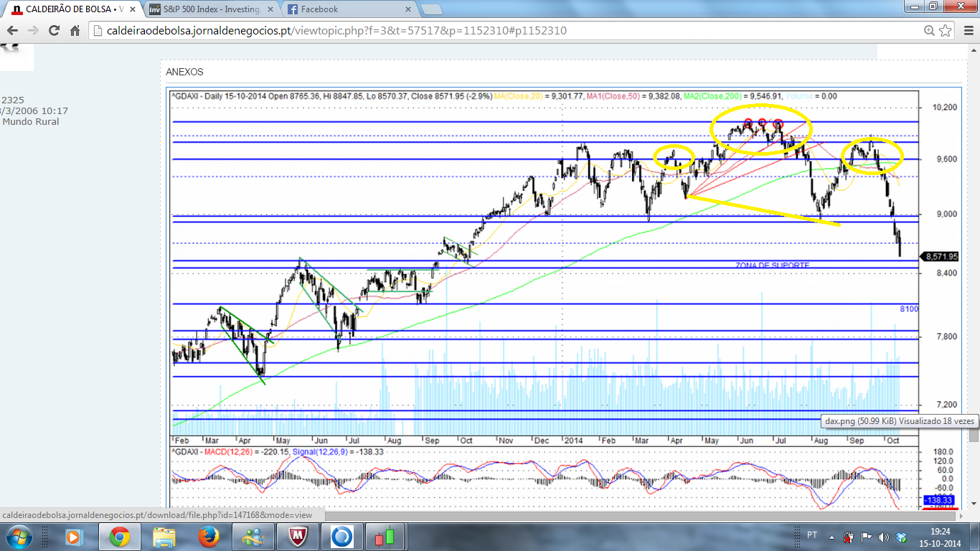Image resolution: width=980 pixels, height=551 pixels.
Task: Open the candlestick chart app on taskbar
Action: [387, 536]
